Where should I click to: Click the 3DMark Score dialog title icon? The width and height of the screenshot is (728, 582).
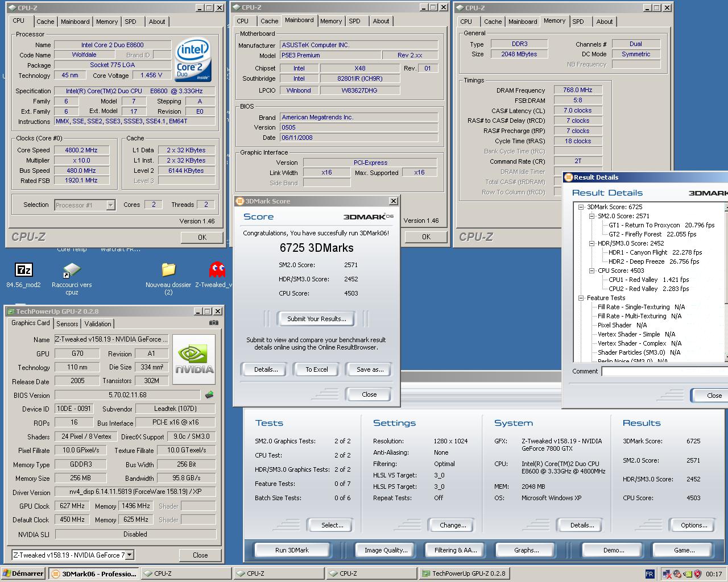click(239, 201)
